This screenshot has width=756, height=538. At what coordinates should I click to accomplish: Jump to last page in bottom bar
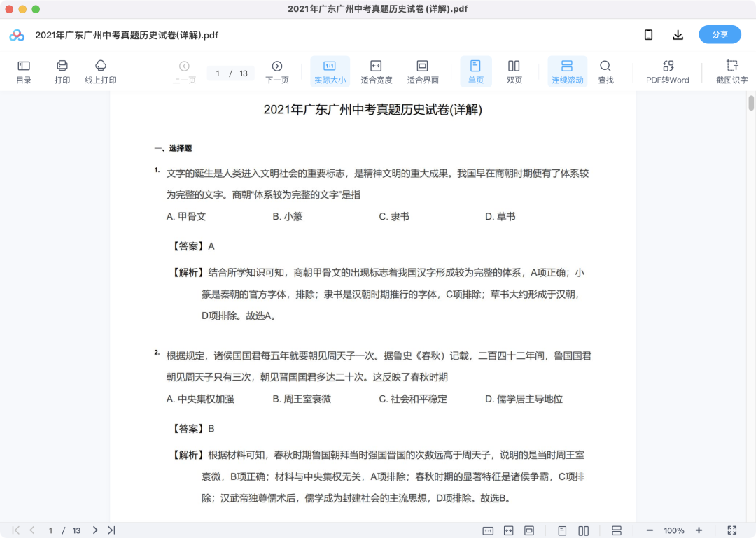tap(111, 530)
